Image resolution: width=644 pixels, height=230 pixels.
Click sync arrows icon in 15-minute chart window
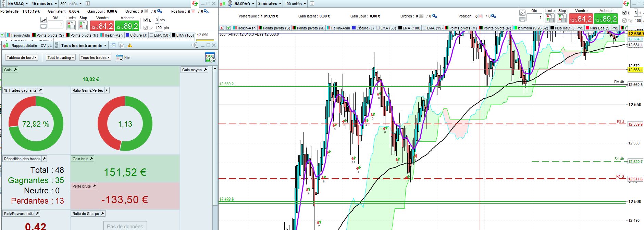(x=195, y=4)
